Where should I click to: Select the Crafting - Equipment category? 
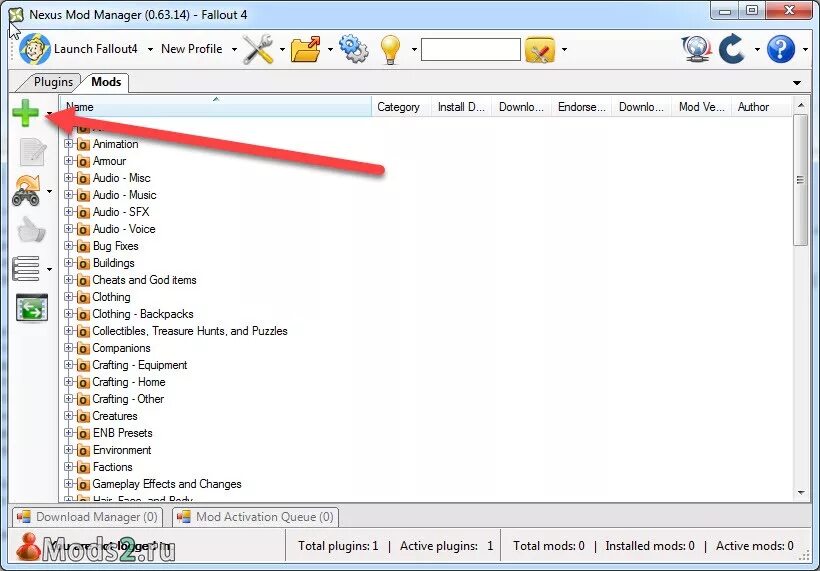click(140, 365)
